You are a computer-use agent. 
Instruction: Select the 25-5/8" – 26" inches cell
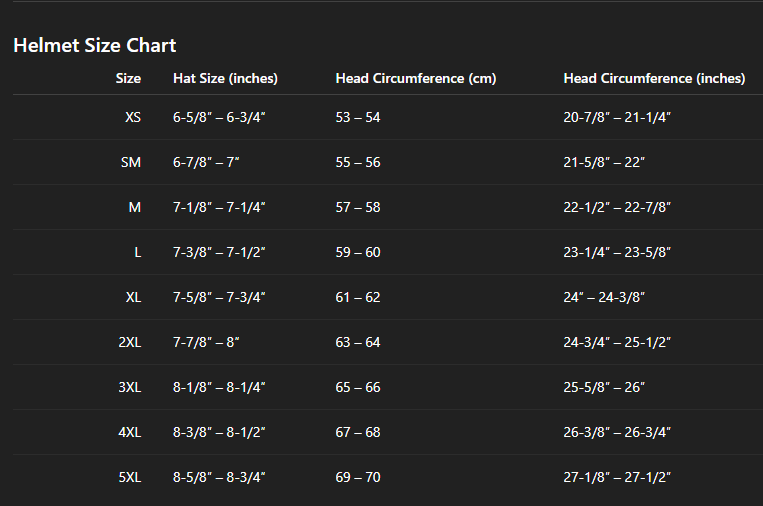tap(604, 387)
